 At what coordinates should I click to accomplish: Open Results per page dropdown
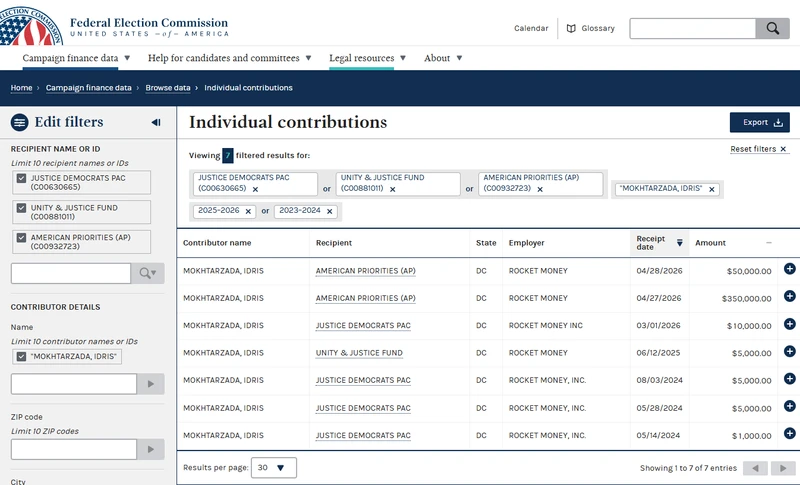[x=273, y=468]
